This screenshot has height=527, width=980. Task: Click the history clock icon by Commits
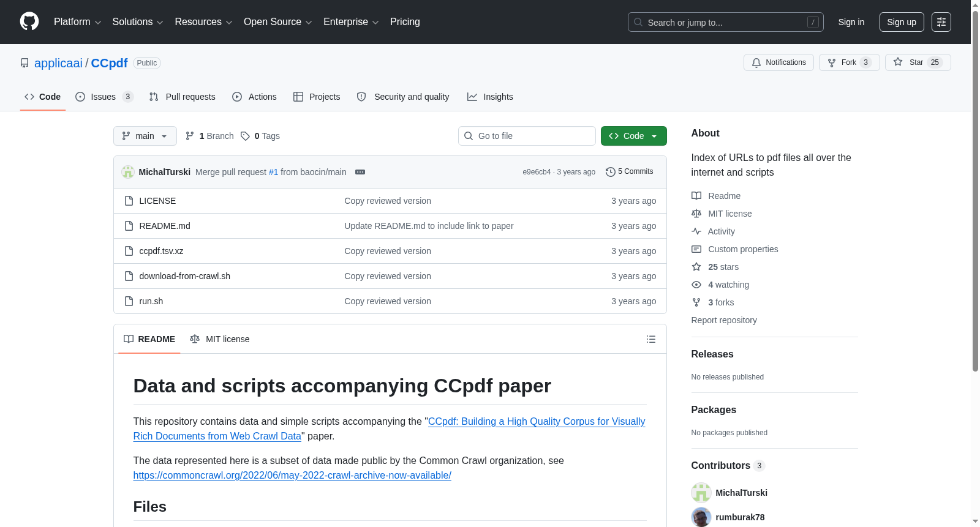[x=610, y=172]
